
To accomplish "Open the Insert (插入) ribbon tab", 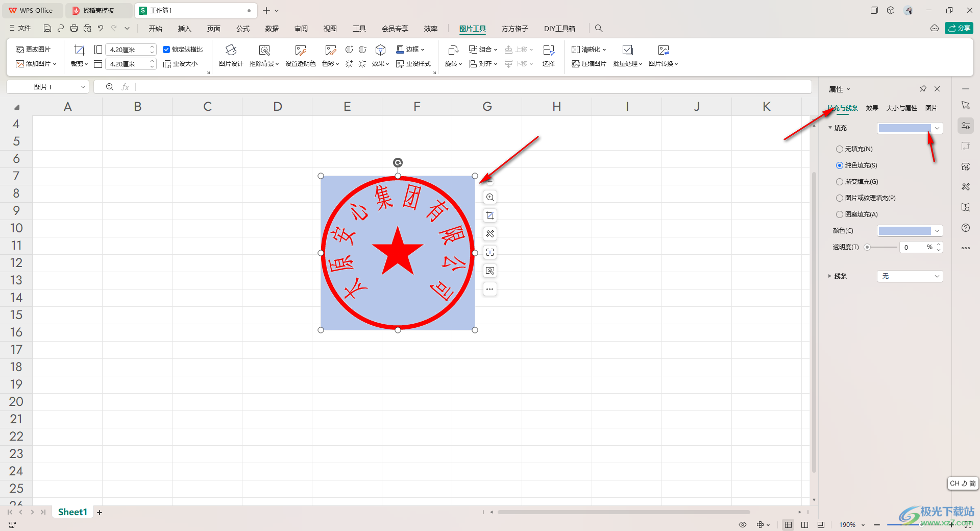I will [184, 29].
